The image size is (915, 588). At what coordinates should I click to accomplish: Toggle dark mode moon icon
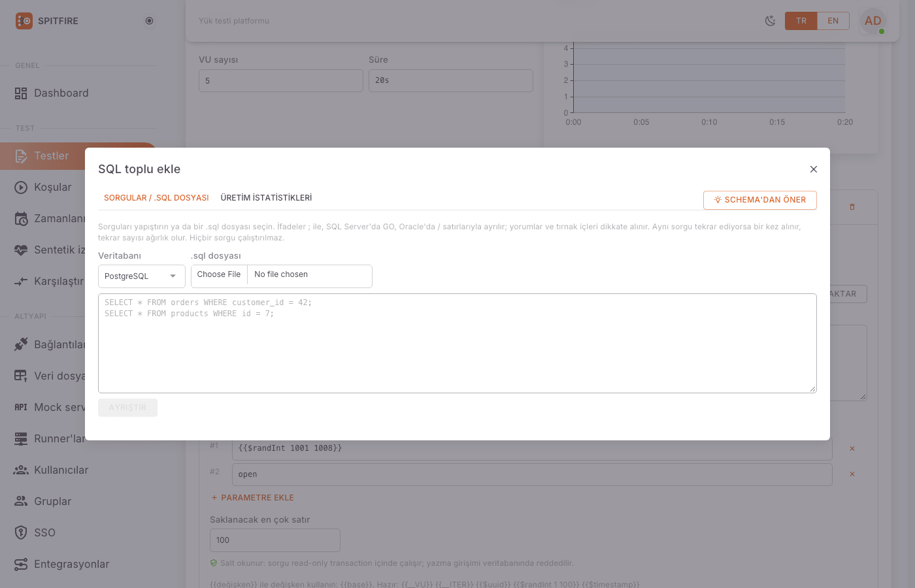pos(771,21)
